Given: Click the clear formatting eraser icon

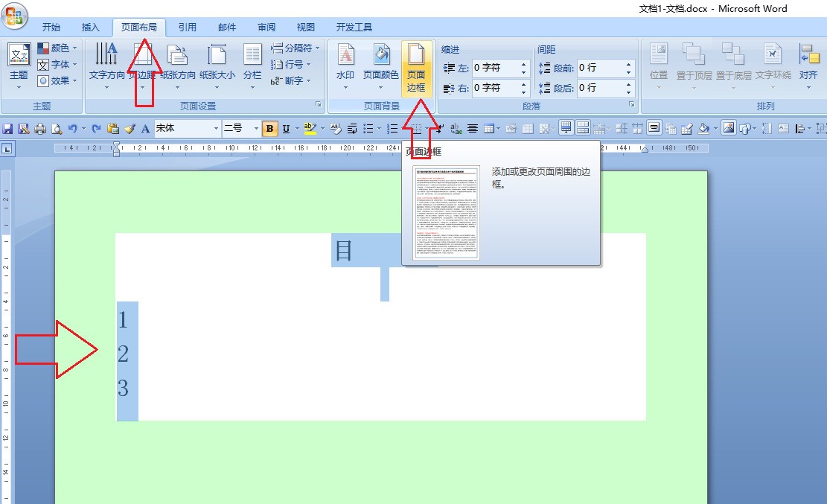Looking at the screenshot, I should [x=335, y=128].
